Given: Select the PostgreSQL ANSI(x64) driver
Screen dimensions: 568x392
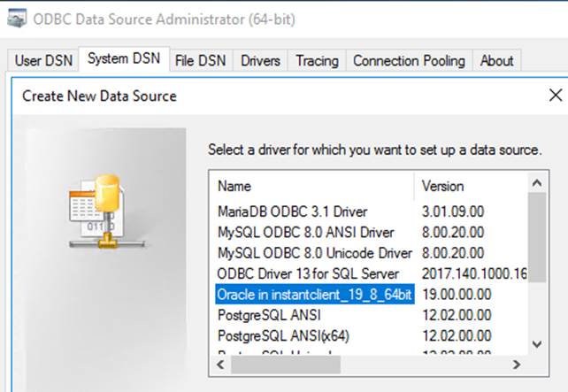Looking at the screenshot, I should pos(283,335).
